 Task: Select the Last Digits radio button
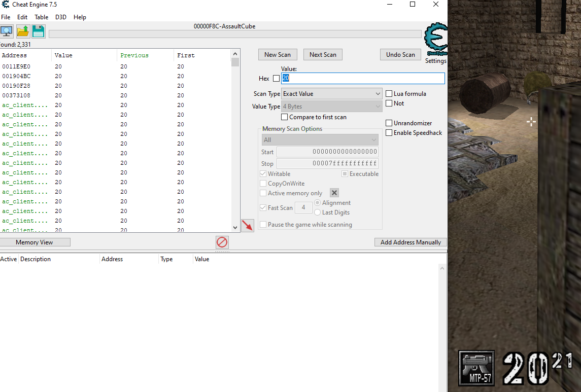[318, 212]
